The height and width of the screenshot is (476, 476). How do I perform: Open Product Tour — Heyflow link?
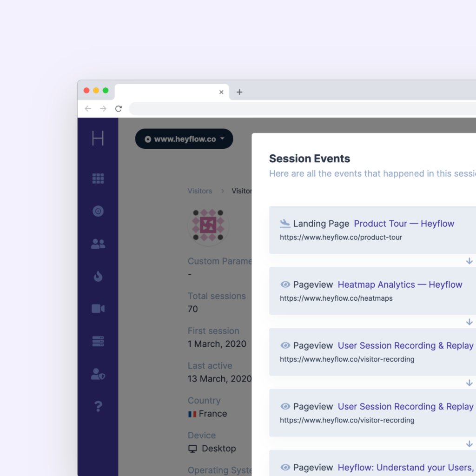pyautogui.click(x=404, y=224)
